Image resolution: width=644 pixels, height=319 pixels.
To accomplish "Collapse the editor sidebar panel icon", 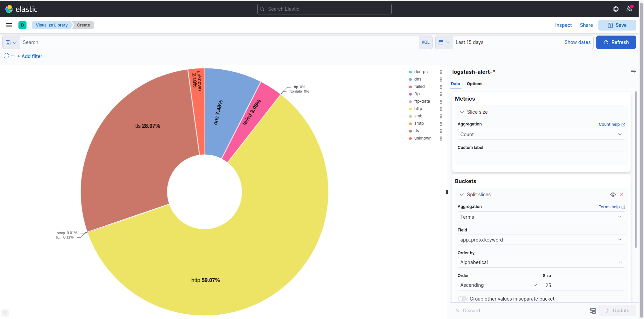I will tap(633, 72).
